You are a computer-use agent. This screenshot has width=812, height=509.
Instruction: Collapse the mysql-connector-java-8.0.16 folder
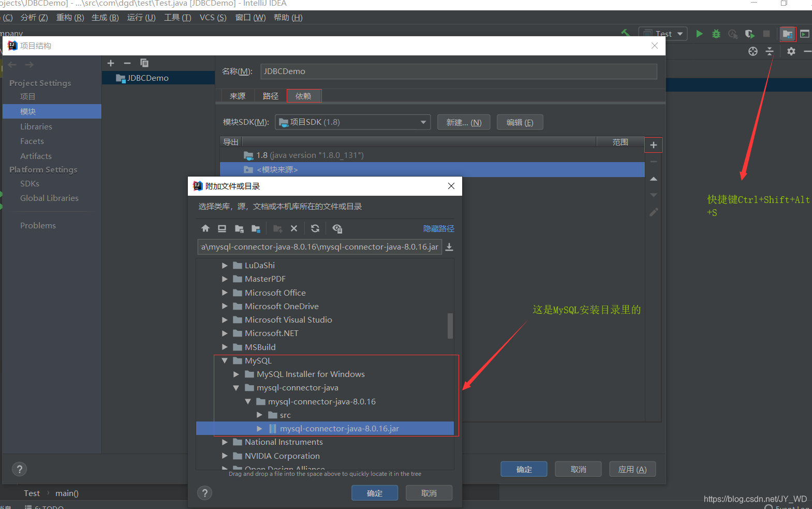click(x=248, y=401)
